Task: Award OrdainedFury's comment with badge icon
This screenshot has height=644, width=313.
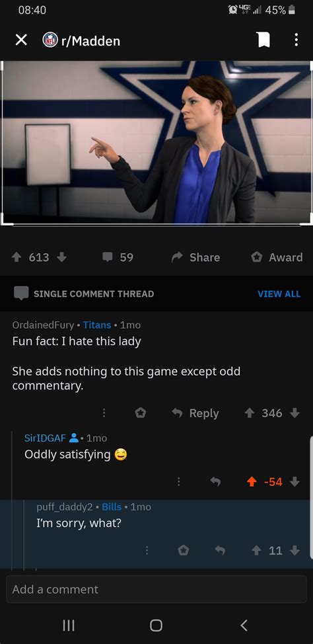Action: tap(141, 413)
